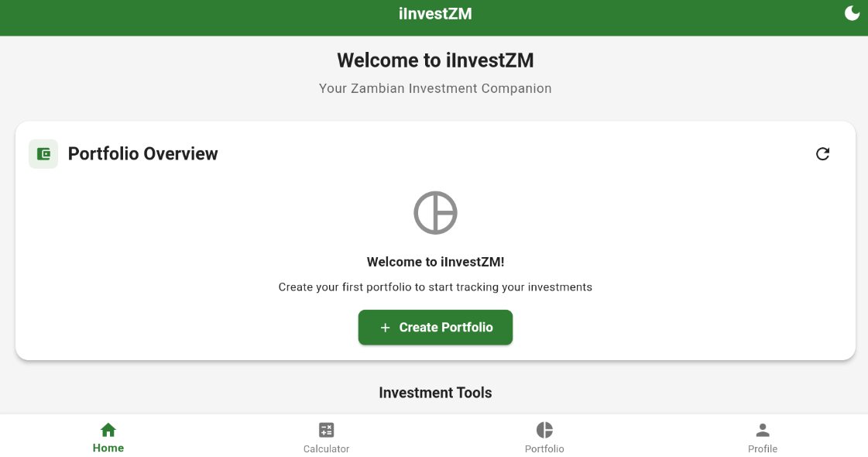Open Profile using the person icon
The width and height of the screenshot is (868, 457).
[x=763, y=430]
